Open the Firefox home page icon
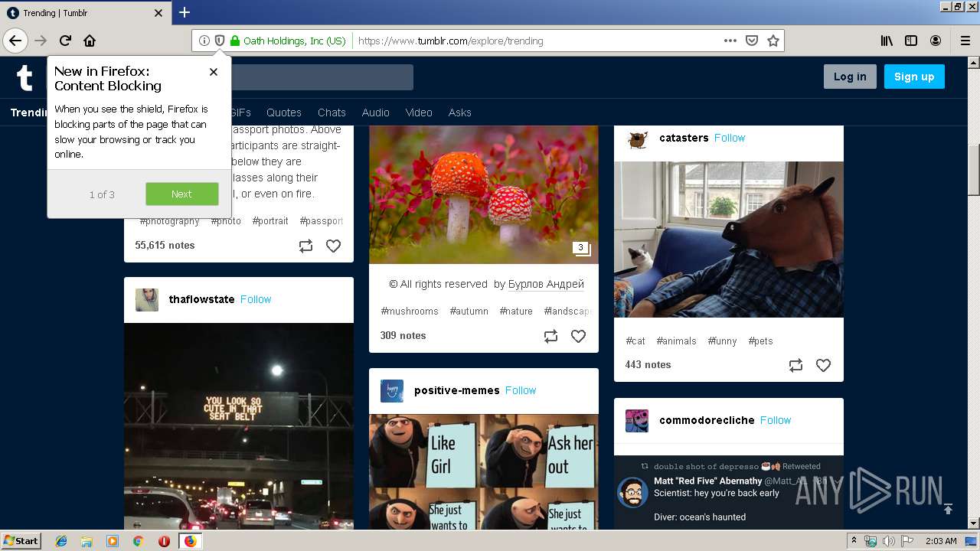 click(90, 41)
